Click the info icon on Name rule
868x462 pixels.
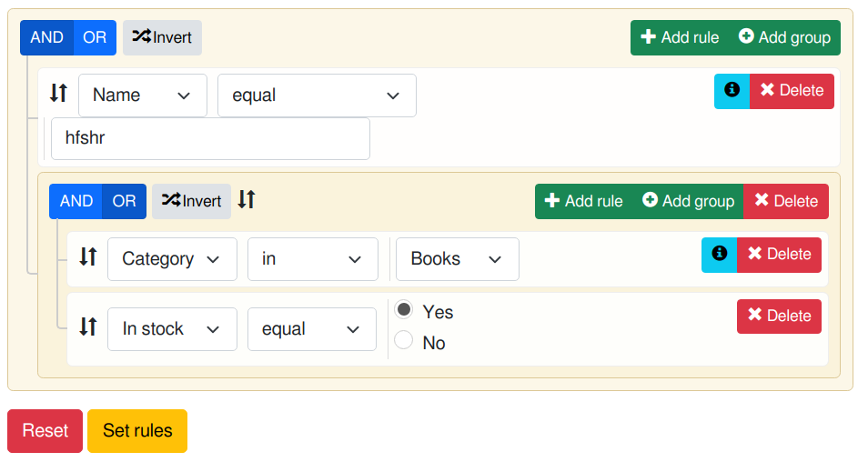click(x=732, y=91)
